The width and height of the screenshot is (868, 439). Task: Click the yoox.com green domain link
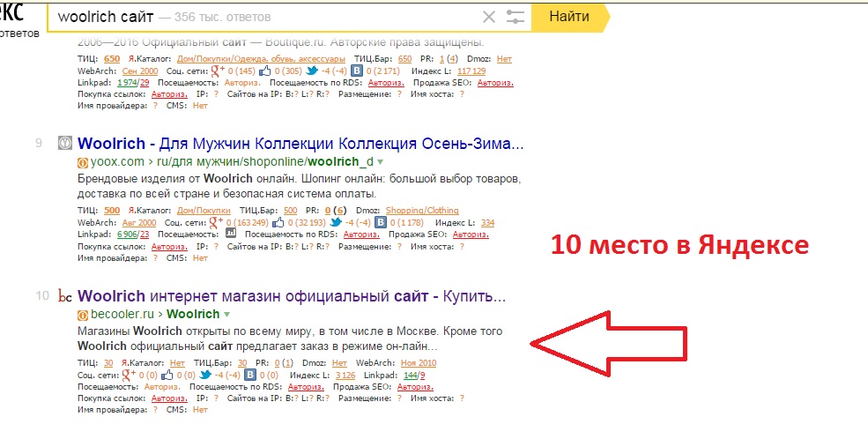(115, 162)
